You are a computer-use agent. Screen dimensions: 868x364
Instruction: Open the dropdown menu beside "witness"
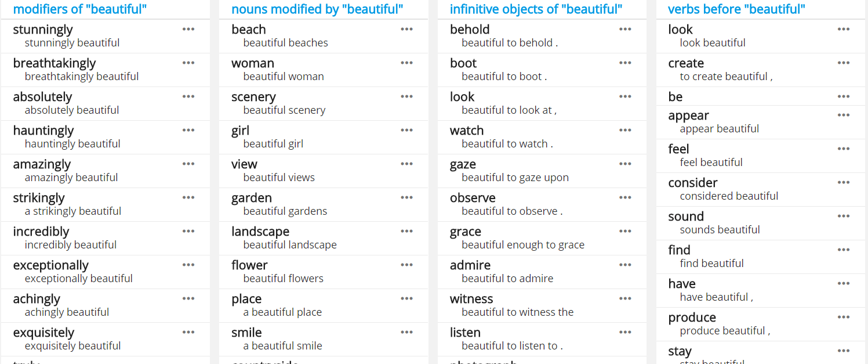[x=625, y=298]
